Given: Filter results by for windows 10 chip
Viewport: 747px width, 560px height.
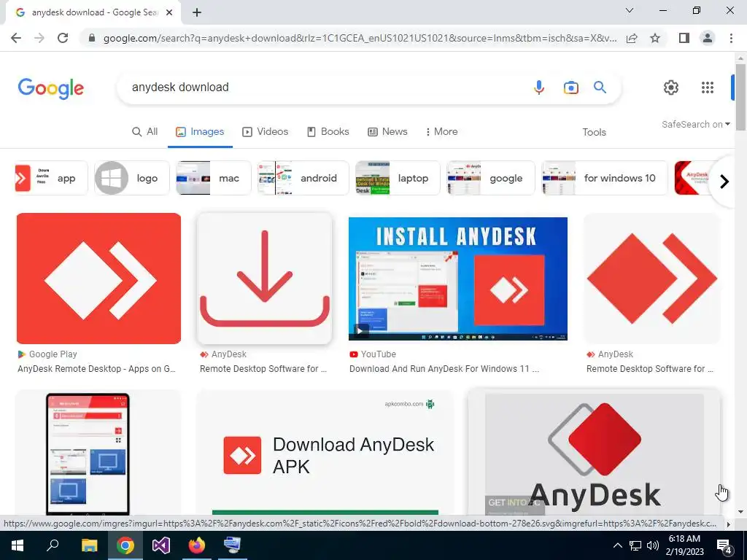Looking at the screenshot, I should tap(605, 178).
